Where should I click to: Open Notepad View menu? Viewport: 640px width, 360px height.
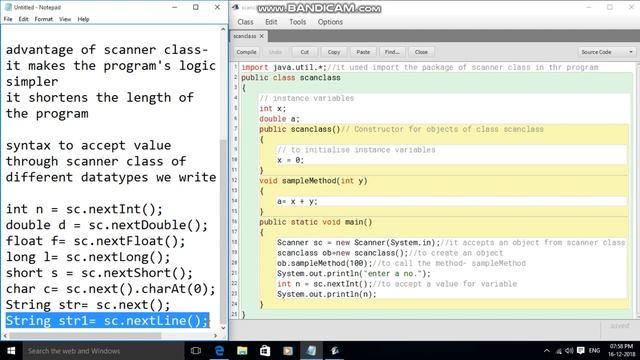[65, 19]
